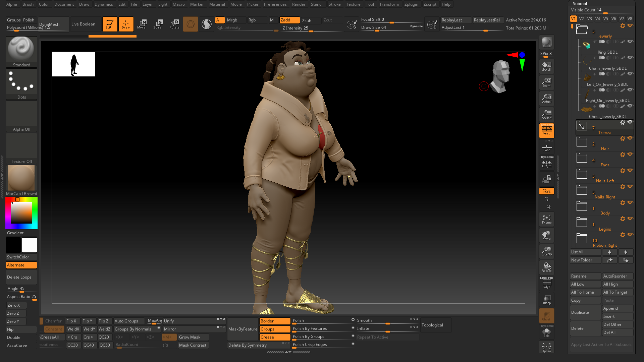This screenshot has width=644, height=362.
Task: Hide the Hair folder eye icon
Action: click(x=630, y=138)
